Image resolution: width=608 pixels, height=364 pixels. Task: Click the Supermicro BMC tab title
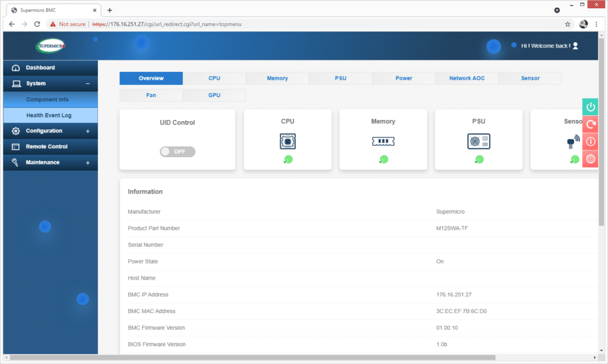(38, 10)
